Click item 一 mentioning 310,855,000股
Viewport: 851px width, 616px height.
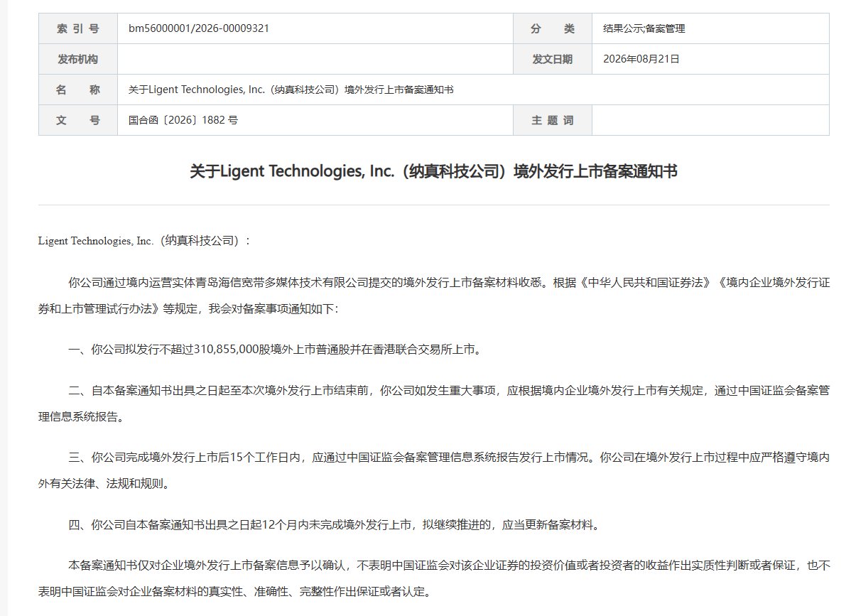[x=275, y=350]
